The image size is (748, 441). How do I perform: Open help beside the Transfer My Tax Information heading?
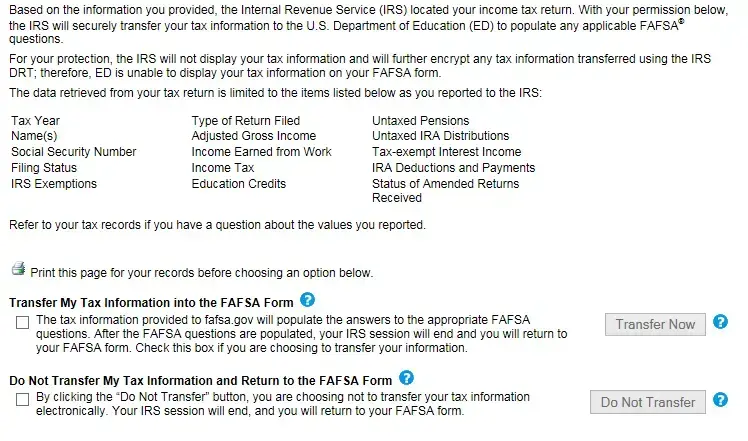tap(308, 299)
